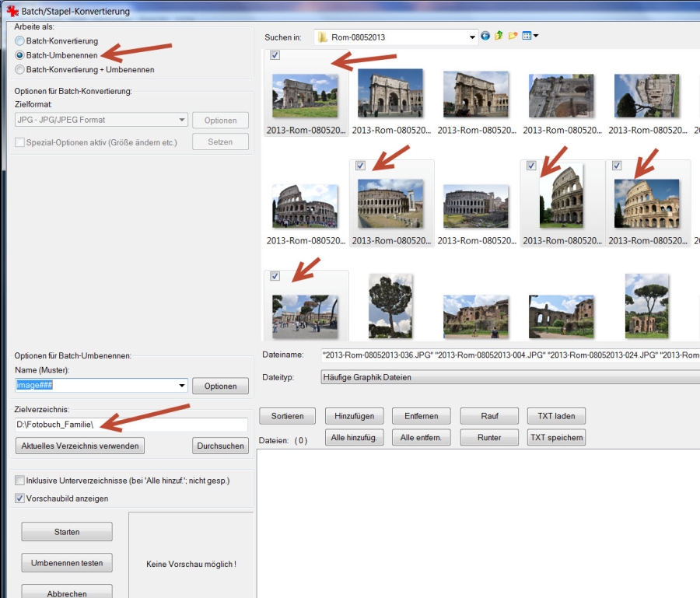
Task: Toggle Vorschaubild anzeigen checkbox
Action: pos(20,498)
